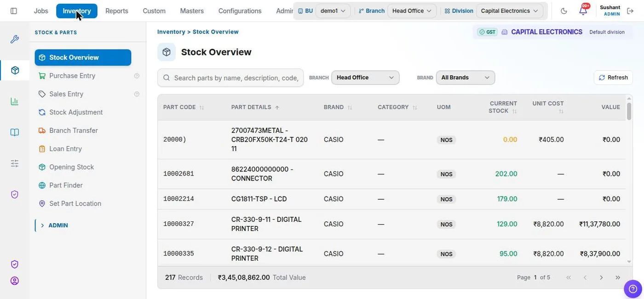Click the GST badge
The height and width of the screenshot is (299, 644).
487,32
